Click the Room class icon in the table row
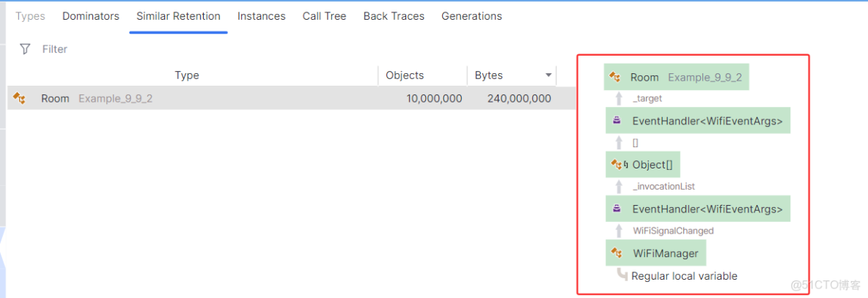 (19, 98)
